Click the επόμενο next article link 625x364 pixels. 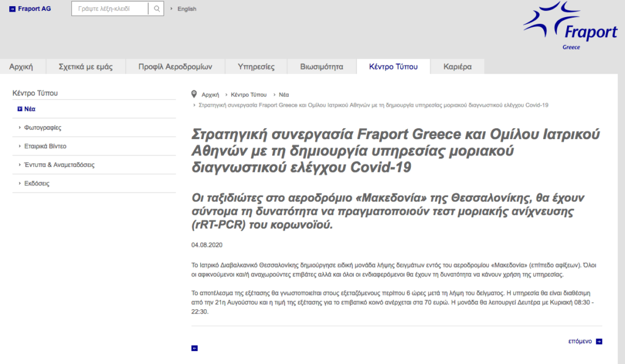[580, 341]
